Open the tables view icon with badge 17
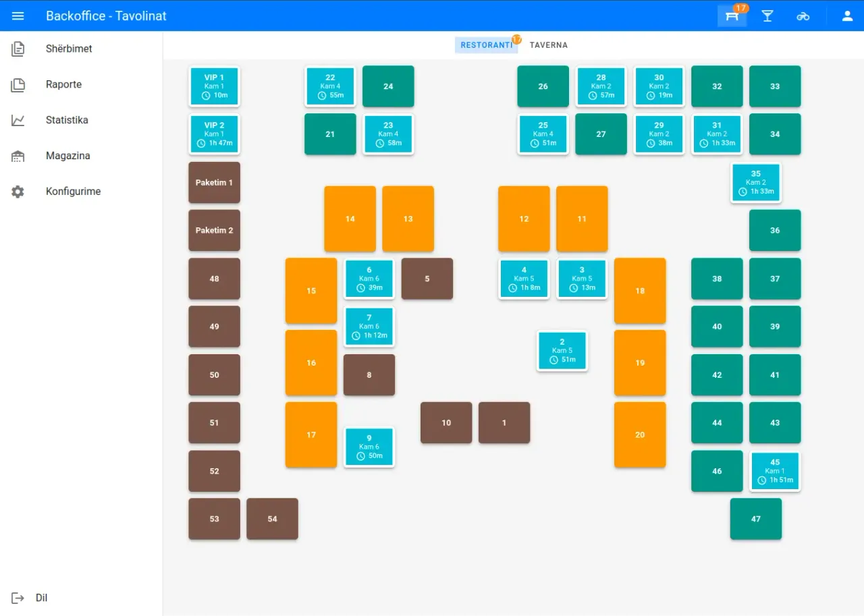Image resolution: width=864 pixels, height=616 pixels. (x=732, y=16)
